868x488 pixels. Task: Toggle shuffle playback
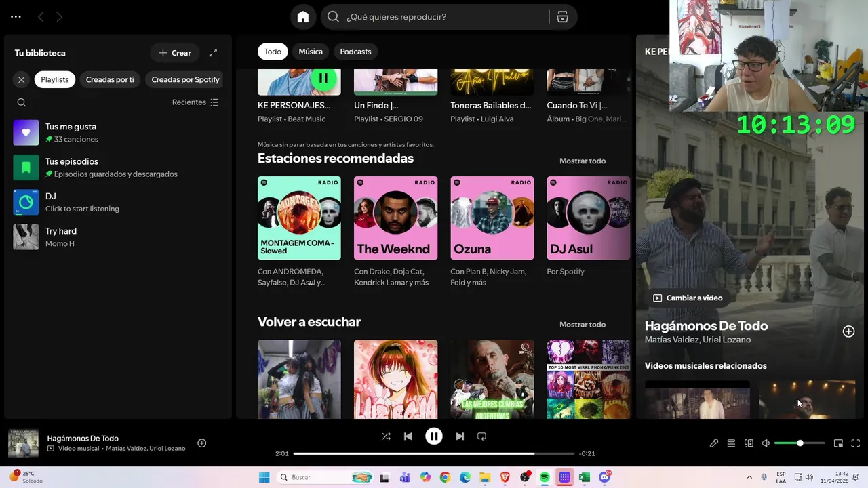[x=386, y=436]
